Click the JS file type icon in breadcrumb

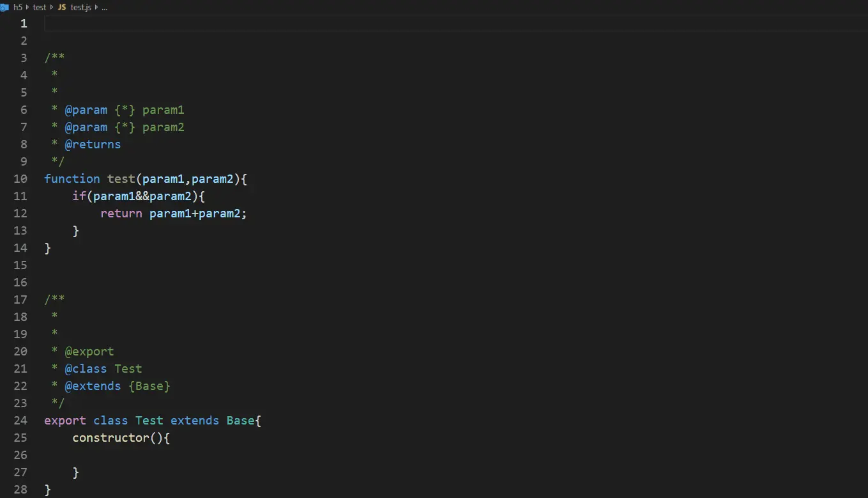[62, 8]
